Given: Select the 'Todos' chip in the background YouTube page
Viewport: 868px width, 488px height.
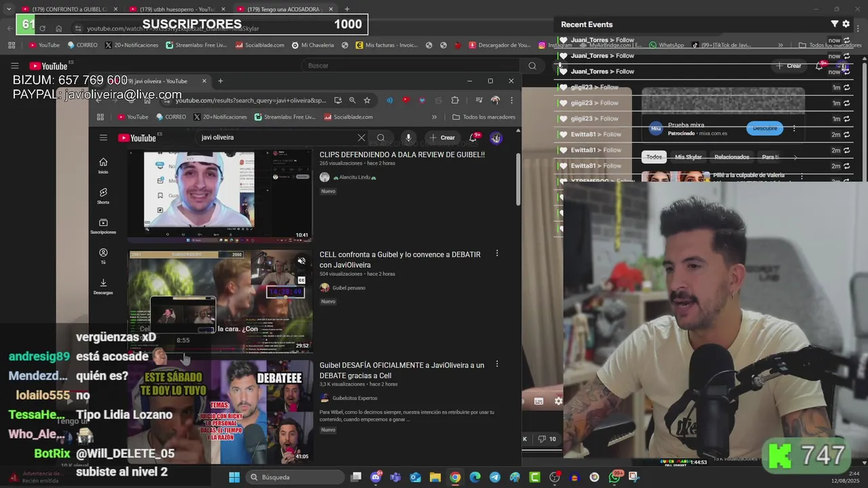Looking at the screenshot, I should 654,157.
